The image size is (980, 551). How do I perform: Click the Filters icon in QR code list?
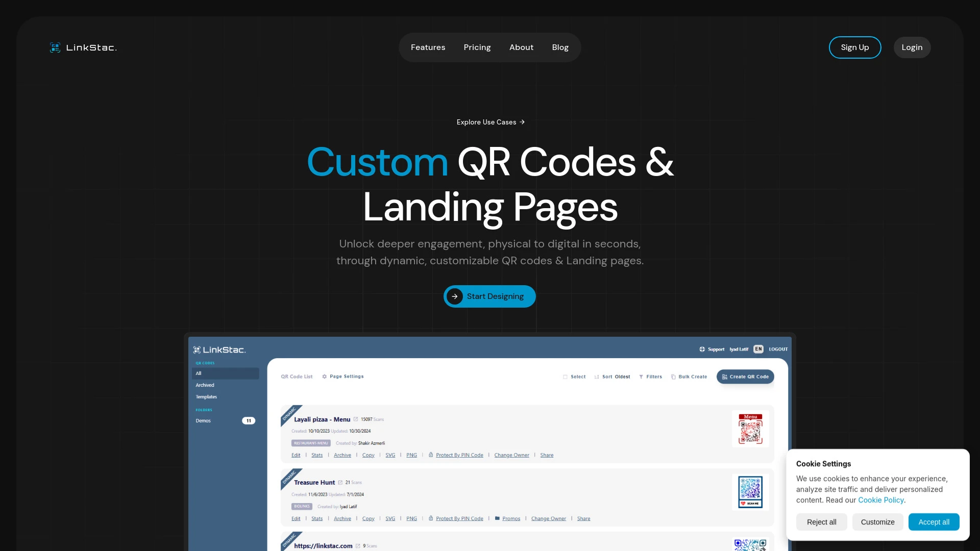pos(641,376)
